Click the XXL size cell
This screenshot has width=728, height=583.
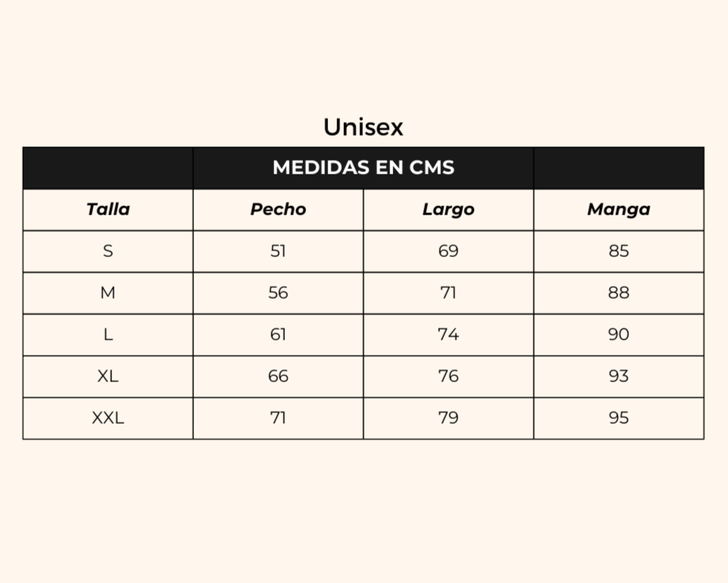pyautogui.click(x=108, y=418)
